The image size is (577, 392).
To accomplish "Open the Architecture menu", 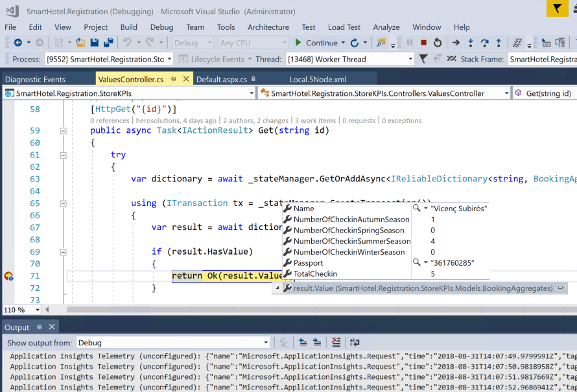I will pos(268,27).
